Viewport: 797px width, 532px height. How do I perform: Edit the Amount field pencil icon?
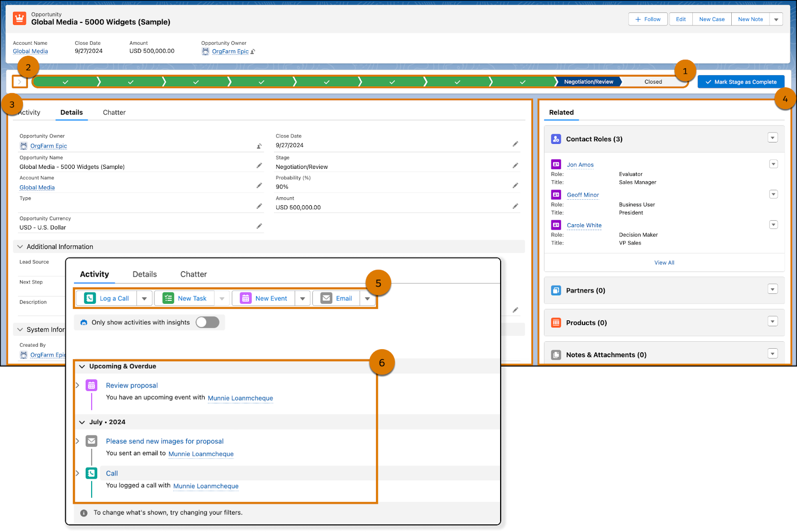[515, 206]
